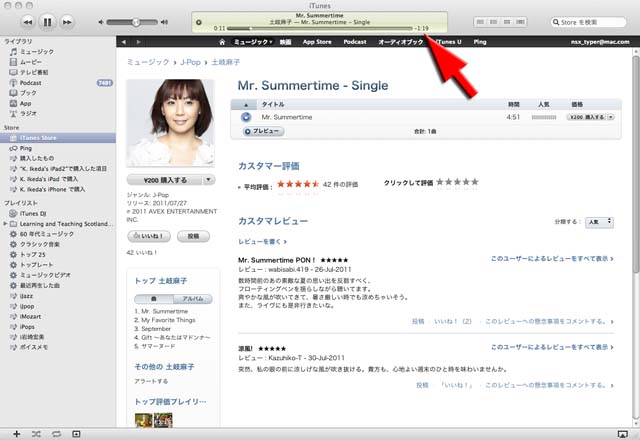The image size is (640, 440).
Task: Open the Ping store tab
Action: point(480,42)
